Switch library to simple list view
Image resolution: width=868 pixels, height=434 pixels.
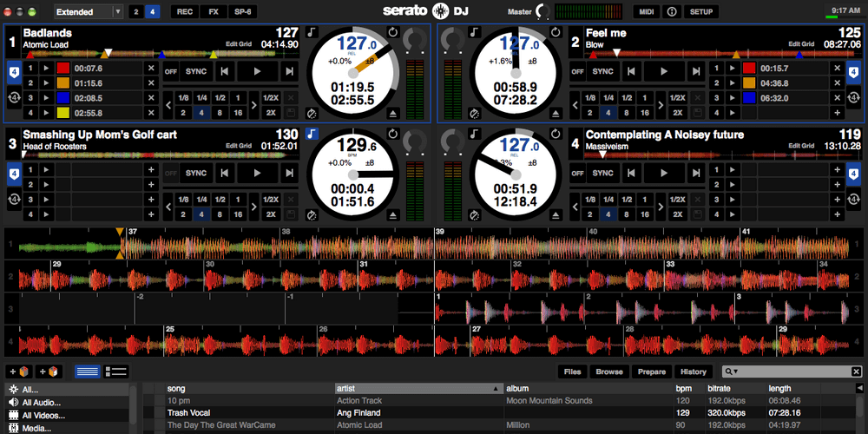pyautogui.click(x=88, y=372)
